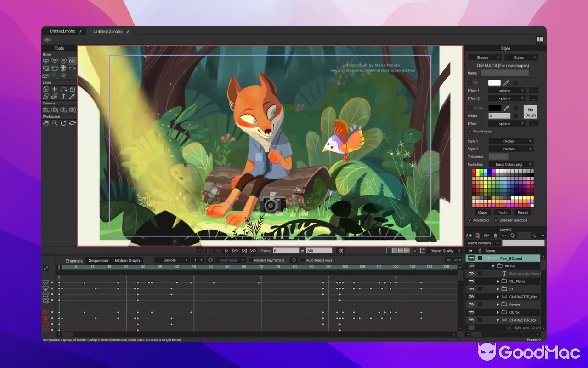Viewport: 588px width, 368px height.
Task: Enable Auto-freeze keys checkbox
Action: [302, 260]
